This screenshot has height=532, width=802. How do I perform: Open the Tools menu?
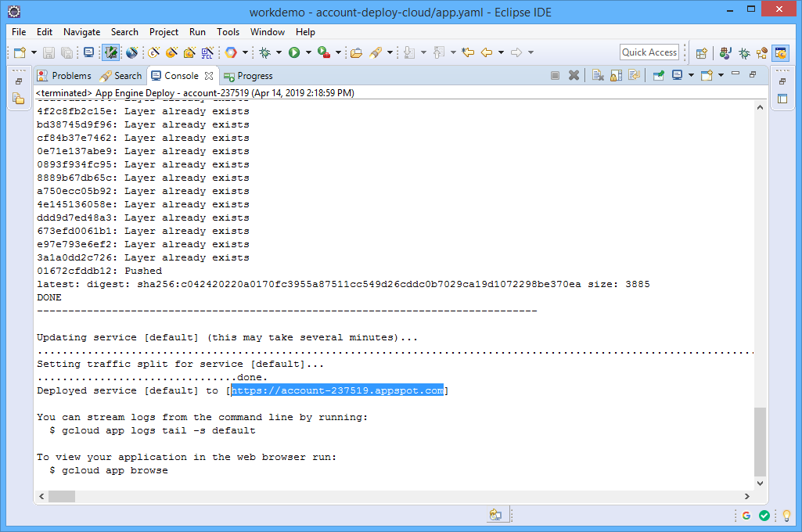pyautogui.click(x=228, y=32)
